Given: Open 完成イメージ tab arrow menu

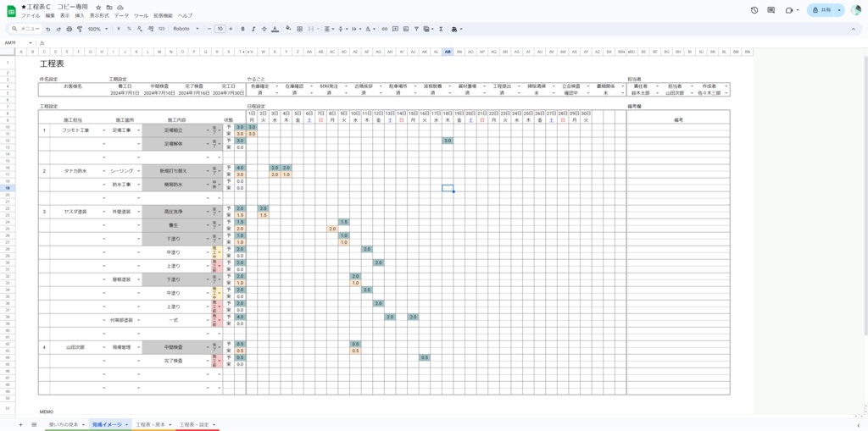Looking at the screenshot, I should pos(127,424).
